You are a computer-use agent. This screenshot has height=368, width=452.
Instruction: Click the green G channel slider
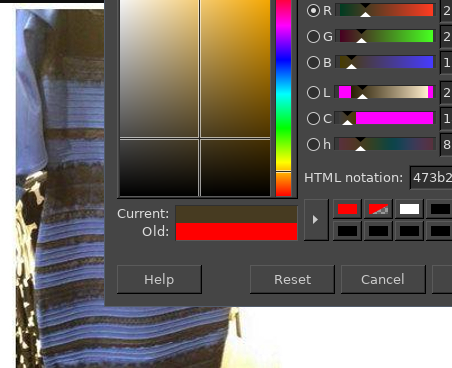pyautogui.click(x=385, y=36)
